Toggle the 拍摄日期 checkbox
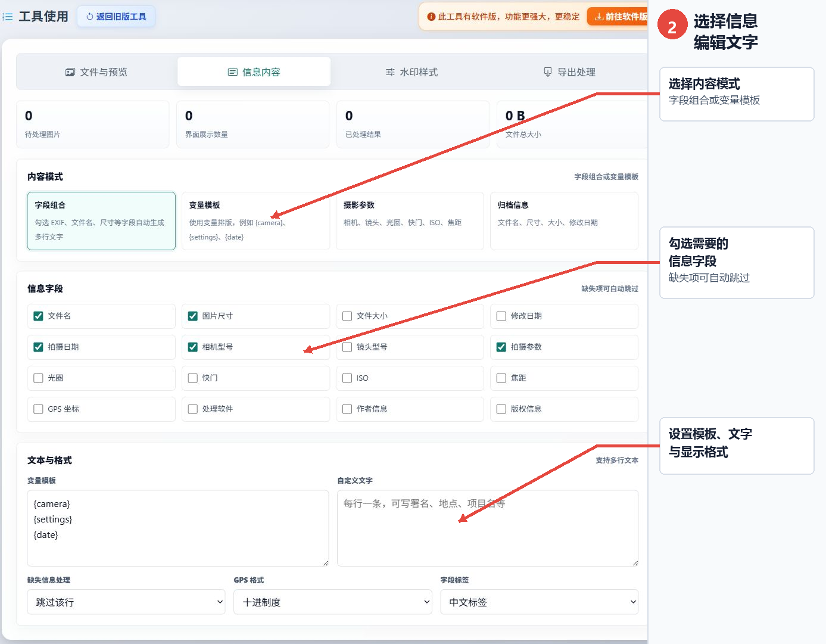The image size is (826, 644). click(39, 347)
